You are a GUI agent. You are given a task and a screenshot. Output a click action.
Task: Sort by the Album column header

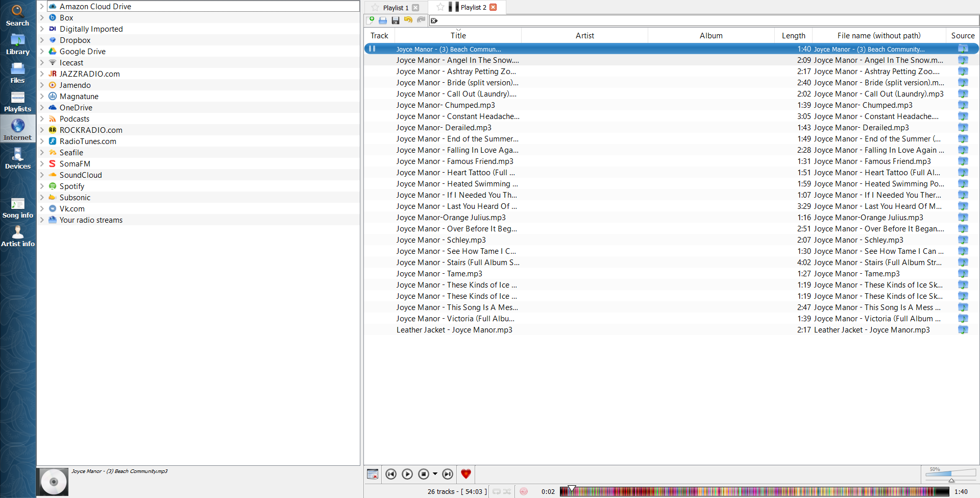[711, 36]
